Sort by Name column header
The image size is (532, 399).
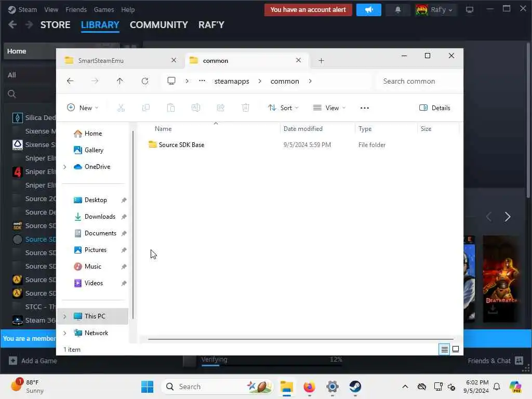tap(163, 129)
